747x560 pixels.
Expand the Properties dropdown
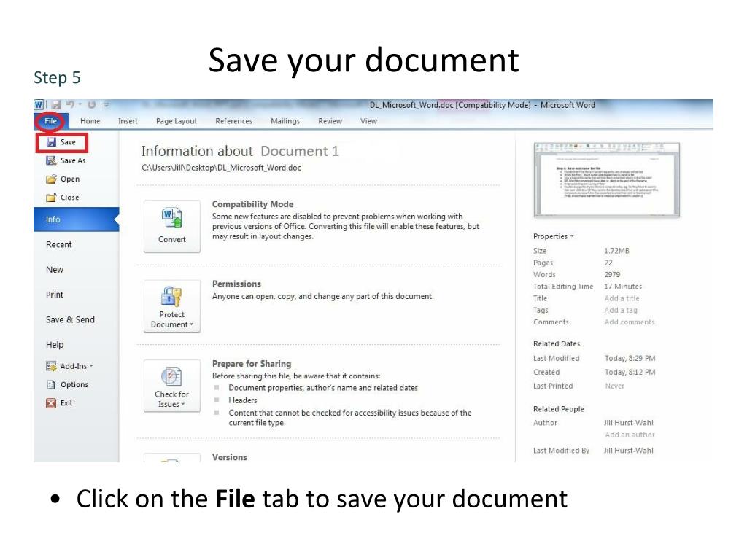(x=553, y=236)
